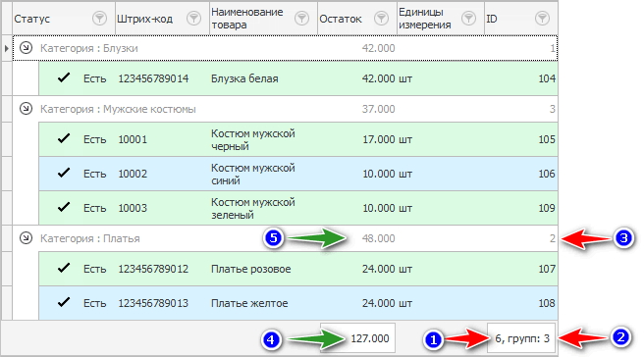This screenshot has height=357, width=644.
Task: Select Костюм мужской синий product name
Action: (x=253, y=174)
